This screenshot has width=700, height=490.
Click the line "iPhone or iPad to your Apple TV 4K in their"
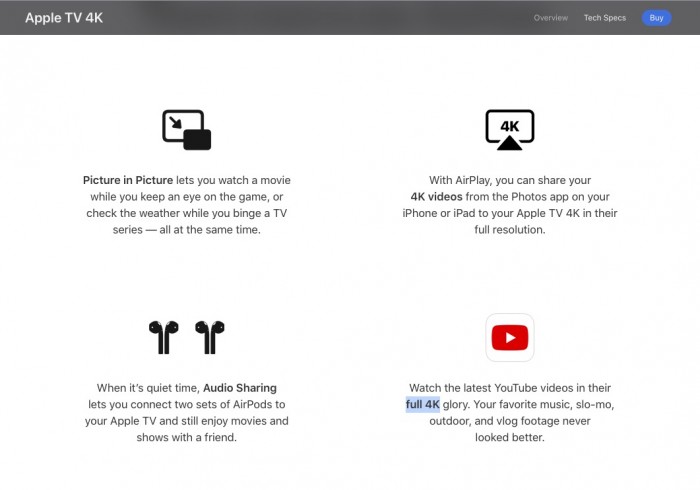tap(510, 213)
